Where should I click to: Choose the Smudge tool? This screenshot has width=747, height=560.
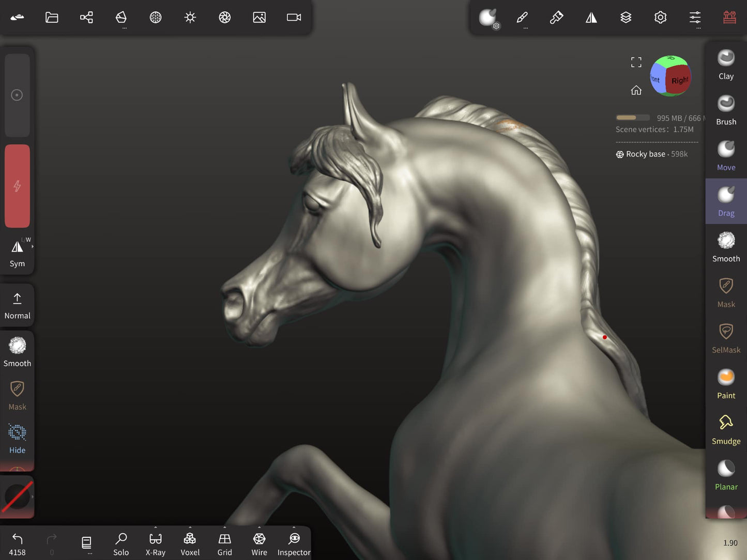coord(726,429)
